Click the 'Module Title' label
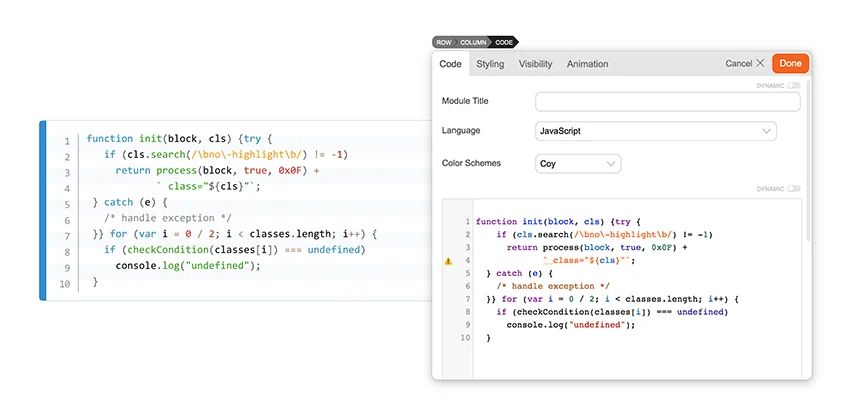Viewport: 850px width, 418px height. (x=465, y=101)
